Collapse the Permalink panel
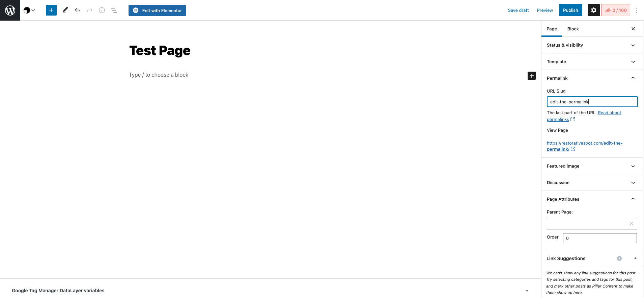The image size is (644, 298). 592,78
